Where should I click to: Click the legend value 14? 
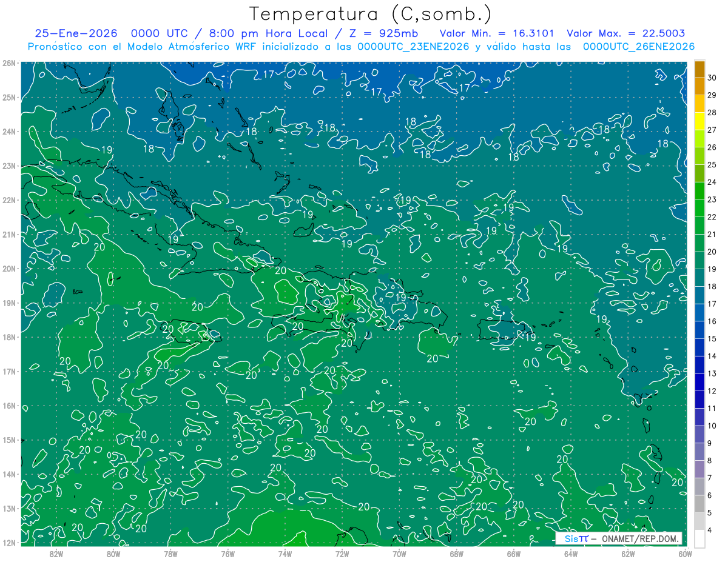712,356
